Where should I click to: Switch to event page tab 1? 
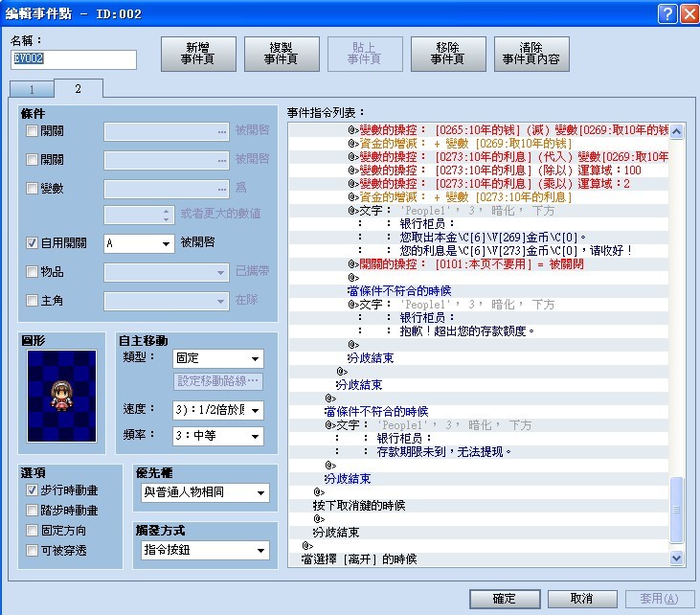point(32,89)
